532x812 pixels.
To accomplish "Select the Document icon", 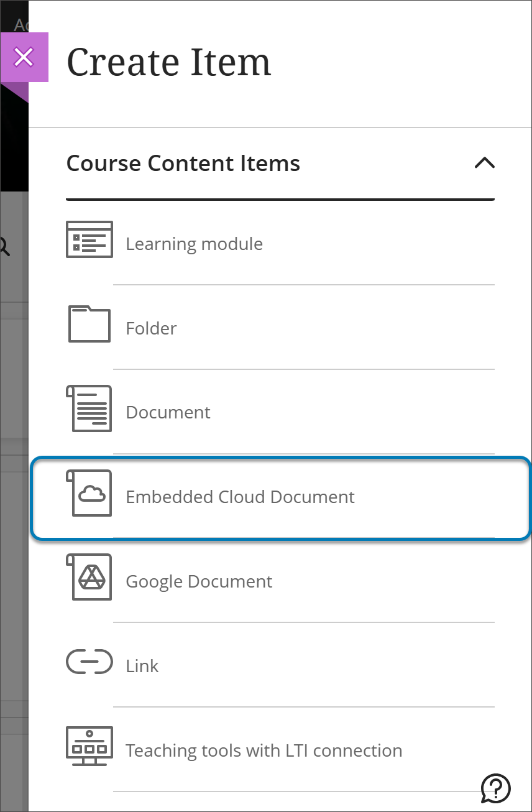I will click(89, 408).
